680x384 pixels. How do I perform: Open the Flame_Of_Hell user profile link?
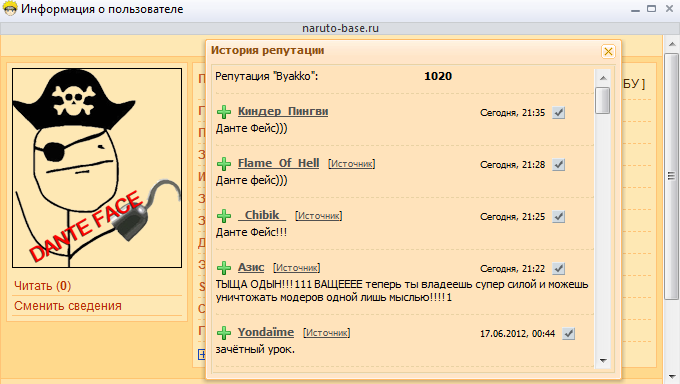(x=278, y=163)
